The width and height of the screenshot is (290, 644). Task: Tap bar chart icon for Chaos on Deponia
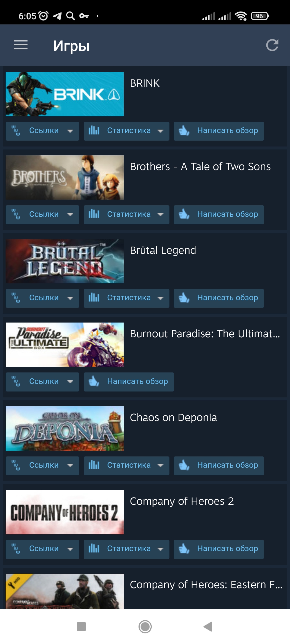[94, 465]
